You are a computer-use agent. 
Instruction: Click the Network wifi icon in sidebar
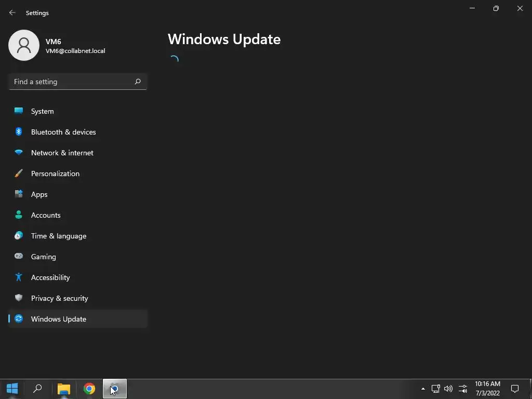(x=19, y=152)
